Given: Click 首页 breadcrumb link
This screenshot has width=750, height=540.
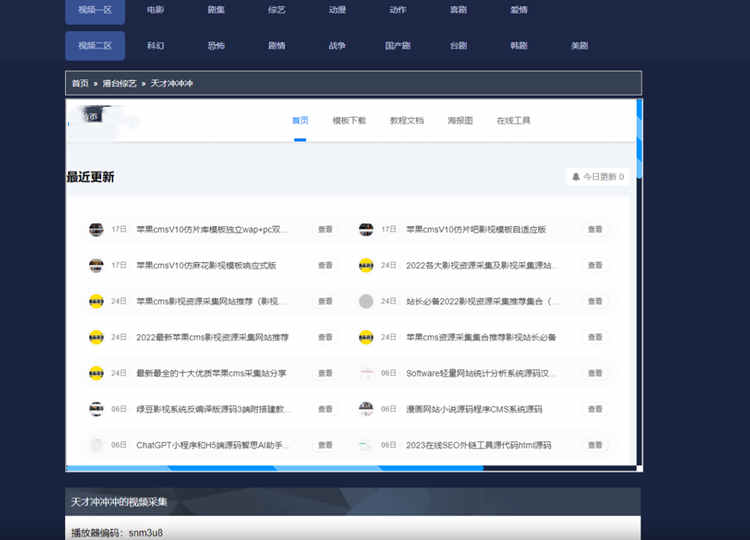Looking at the screenshot, I should 79,84.
